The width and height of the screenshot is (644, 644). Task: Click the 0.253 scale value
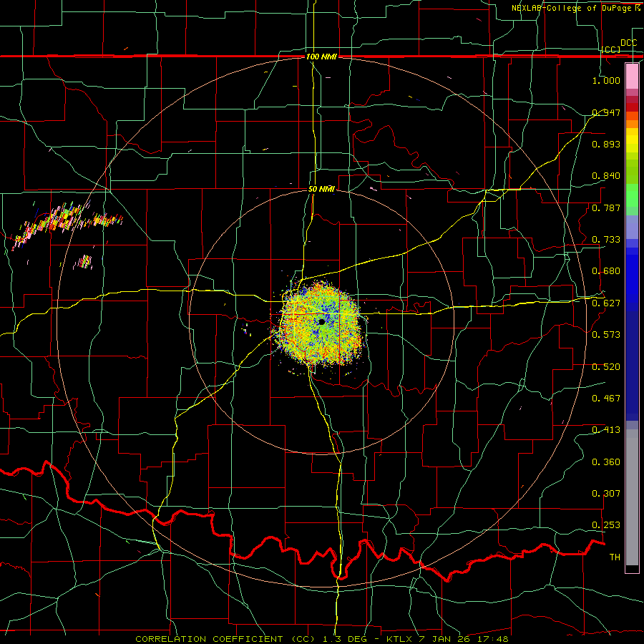pos(606,525)
